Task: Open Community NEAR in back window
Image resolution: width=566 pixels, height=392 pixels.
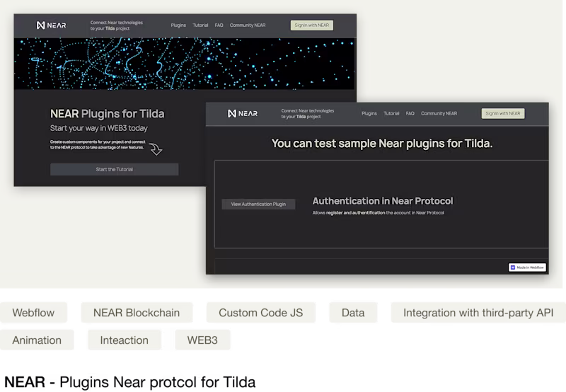Action: (248, 25)
